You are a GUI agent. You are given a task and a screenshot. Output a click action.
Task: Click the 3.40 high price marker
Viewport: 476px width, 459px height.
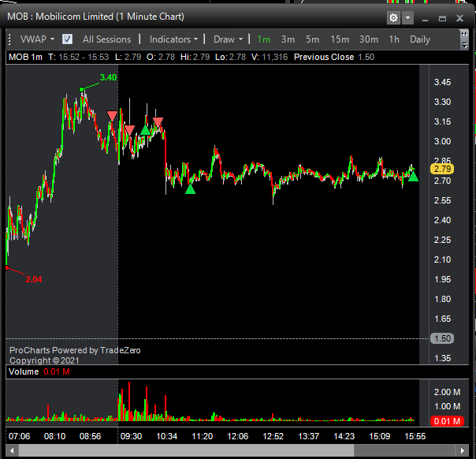[108, 77]
